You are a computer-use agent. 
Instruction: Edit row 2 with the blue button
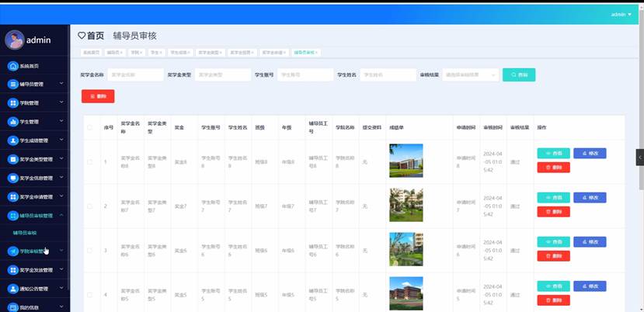click(590, 197)
